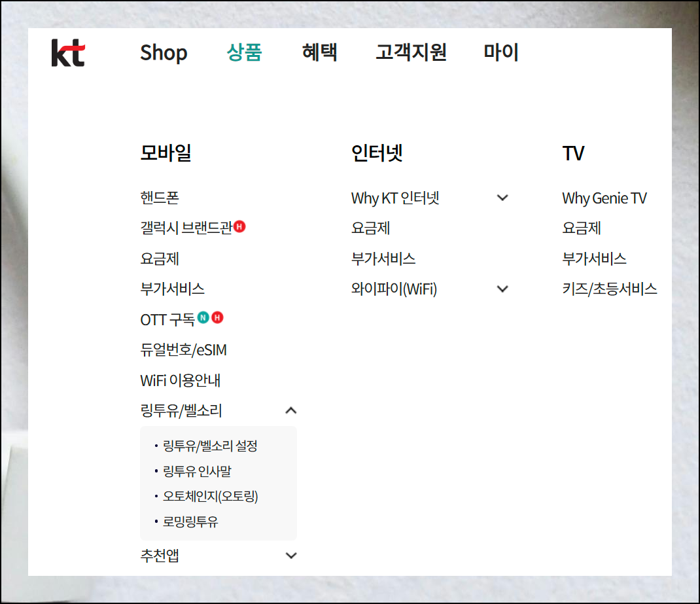700x604 pixels.
Task: Expand the 와이파이(WiFi) chevron
Action: (502, 289)
